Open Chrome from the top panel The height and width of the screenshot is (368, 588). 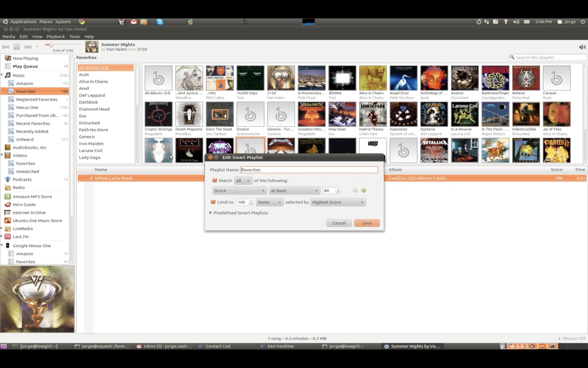(82, 22)
